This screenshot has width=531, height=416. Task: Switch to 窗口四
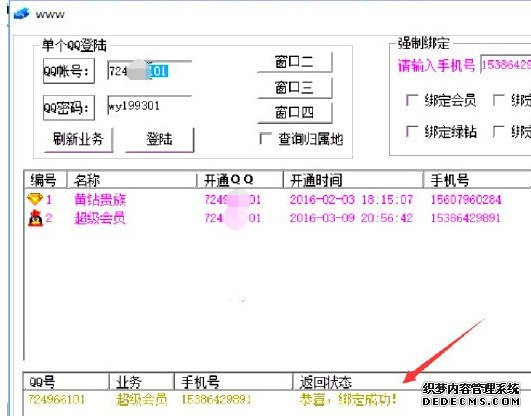[295, 112]
